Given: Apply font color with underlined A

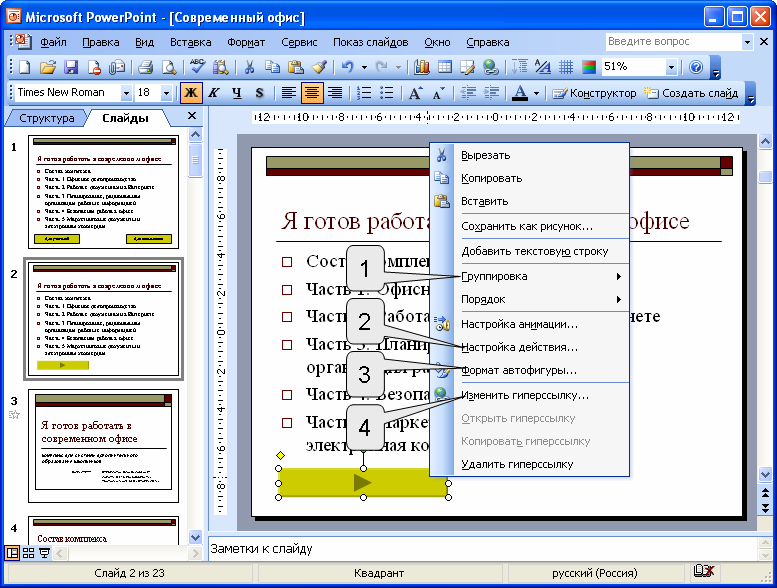Looking at the screenshot, I should point(519,93).
